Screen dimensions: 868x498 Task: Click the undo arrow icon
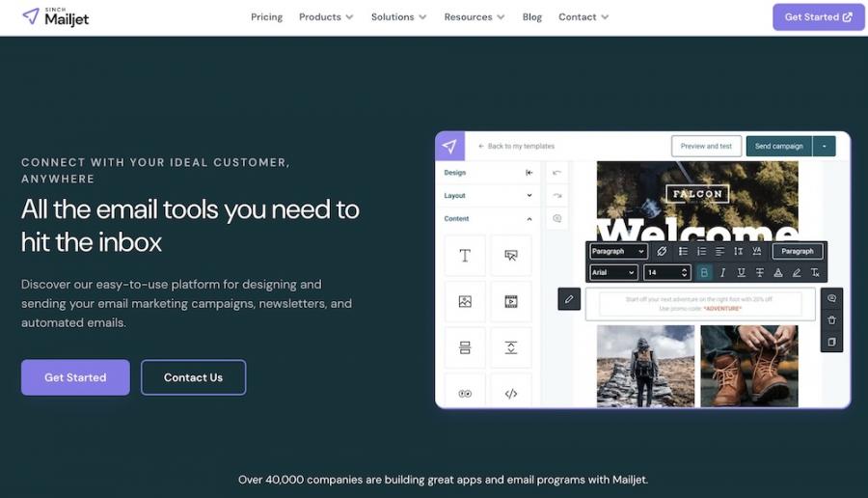[x=556, y=173]
